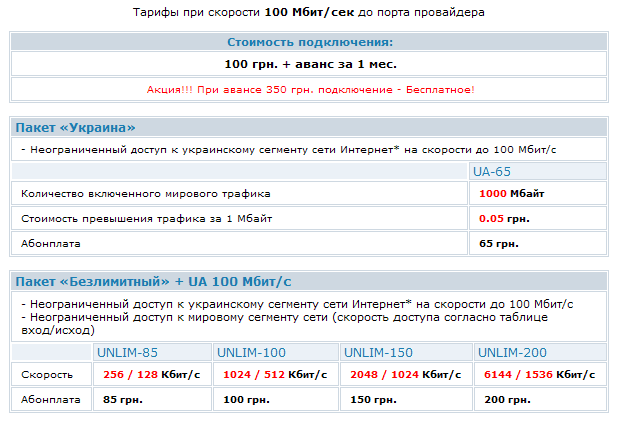Select the UNLIM-85 column header
Screen dimensions: 620x422
127,352
